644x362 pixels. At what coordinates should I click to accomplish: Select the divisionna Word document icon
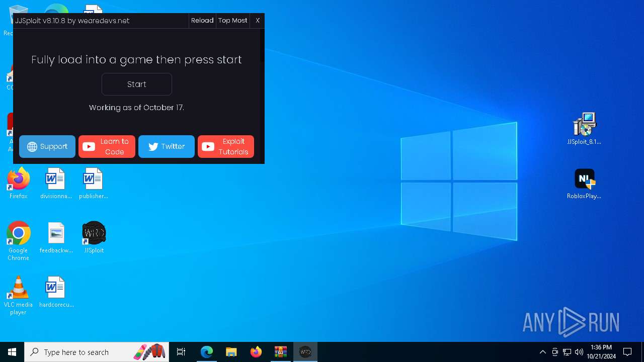click(x=56, y=183)
